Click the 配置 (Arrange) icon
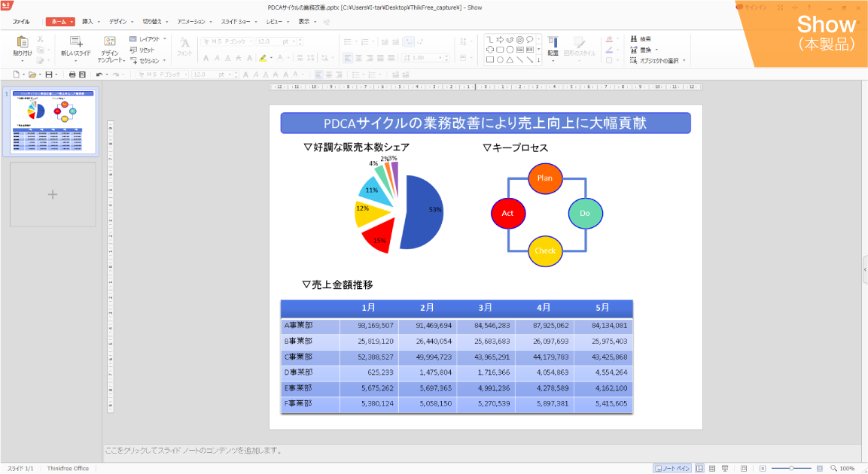The image size is (868, 474). pos(552,42)
